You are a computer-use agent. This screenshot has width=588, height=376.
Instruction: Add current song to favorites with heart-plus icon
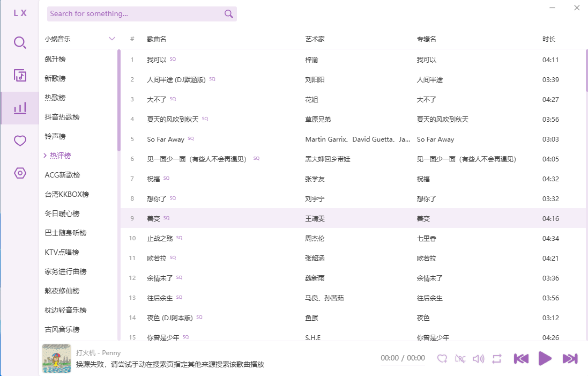click(442, 358)
